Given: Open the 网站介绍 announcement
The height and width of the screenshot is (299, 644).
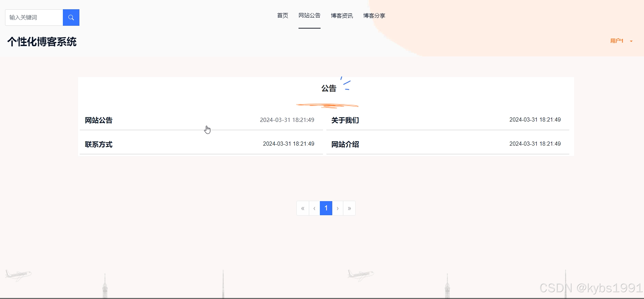Looking at the screenshot, I should [345, 144].
